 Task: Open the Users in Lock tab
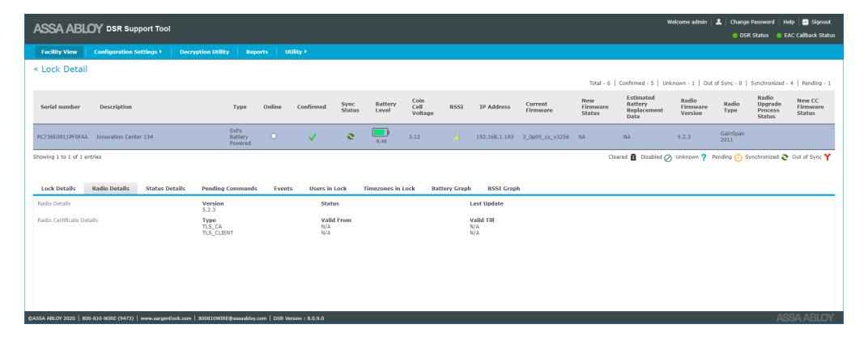click(328, 189)
